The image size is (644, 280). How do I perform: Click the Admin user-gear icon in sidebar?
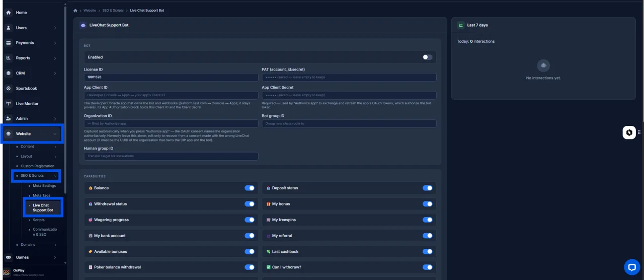click(9, 118)
